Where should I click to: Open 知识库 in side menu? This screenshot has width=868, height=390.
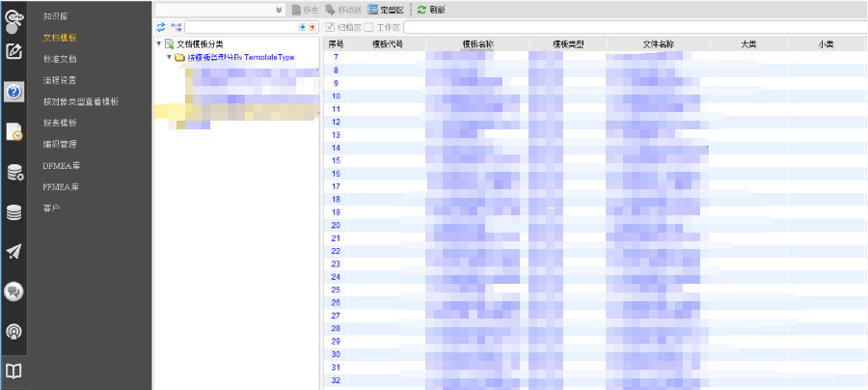tap(56, 16)
